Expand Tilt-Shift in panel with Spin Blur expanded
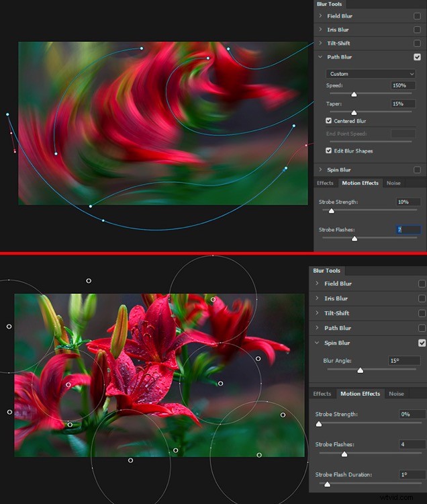 317,312
